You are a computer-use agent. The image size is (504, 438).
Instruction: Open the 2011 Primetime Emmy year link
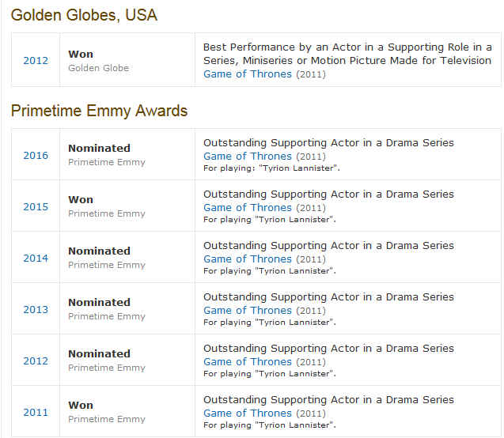pos(36,413)
